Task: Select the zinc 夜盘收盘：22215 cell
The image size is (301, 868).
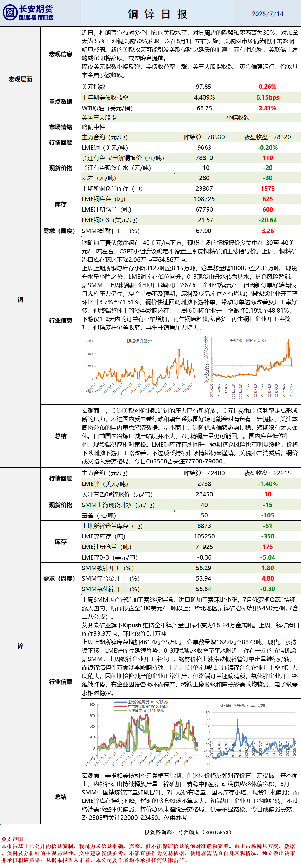Action: (x=268, y=473)
